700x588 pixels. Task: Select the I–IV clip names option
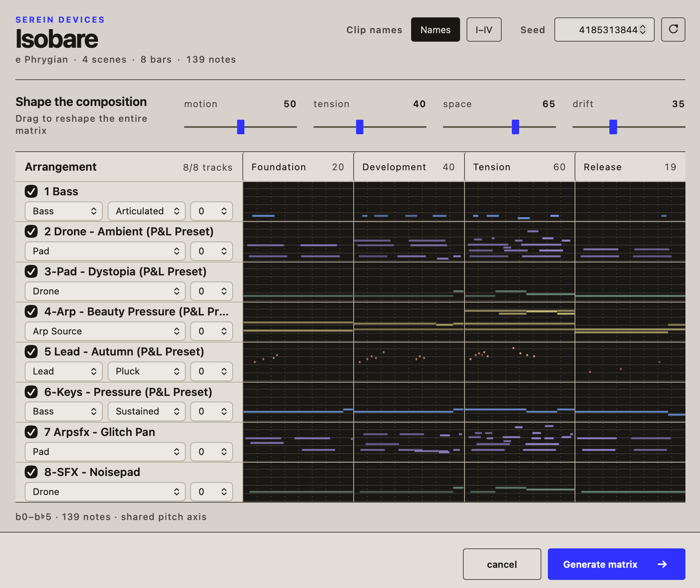484,30
